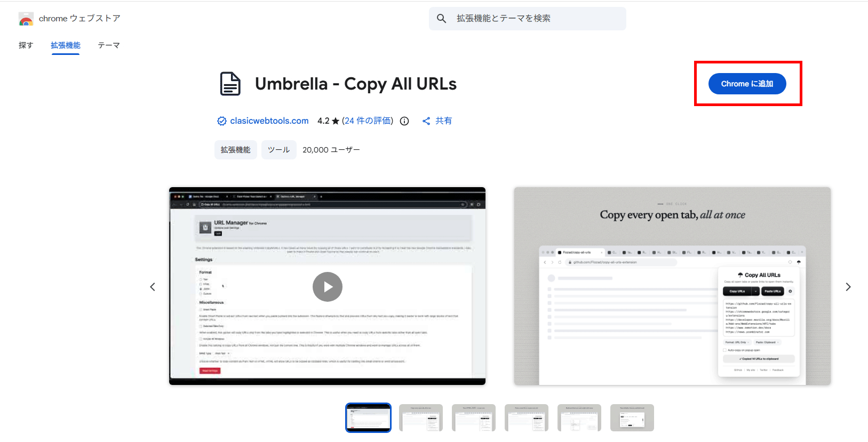Open the 24 件の評価 ratings link

click(x=368, y=121)
